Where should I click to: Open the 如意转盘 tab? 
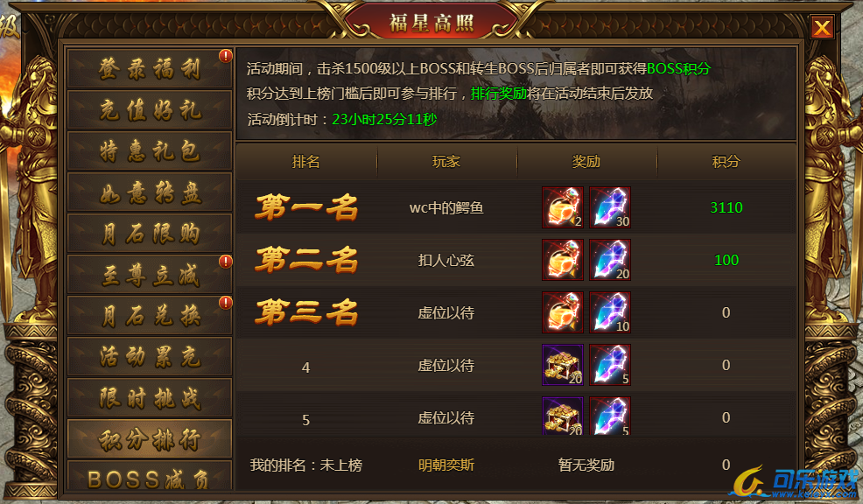click(149, 192)
